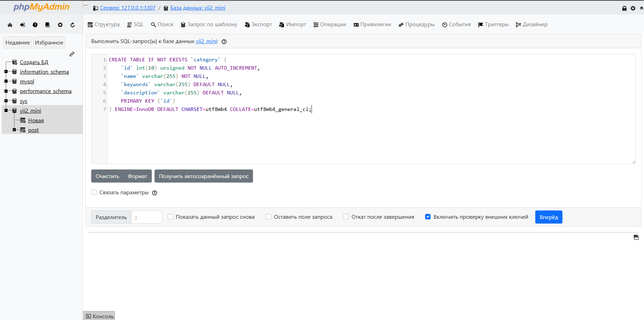The height and width of the screenshot is (320, 644).
Task: Expand the post table node
Action: [x=14, y=130]
